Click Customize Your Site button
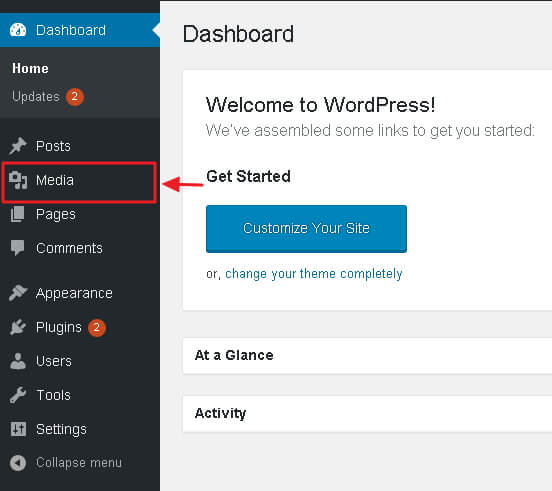 [306, 229]
